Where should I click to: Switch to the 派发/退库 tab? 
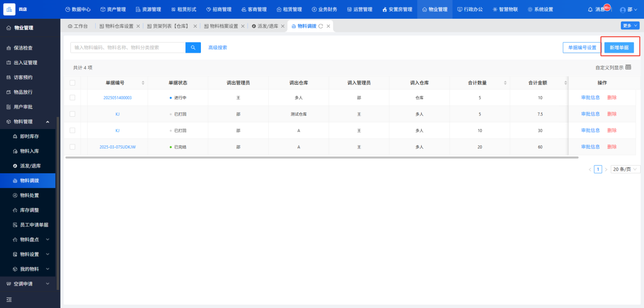(267, 26)
